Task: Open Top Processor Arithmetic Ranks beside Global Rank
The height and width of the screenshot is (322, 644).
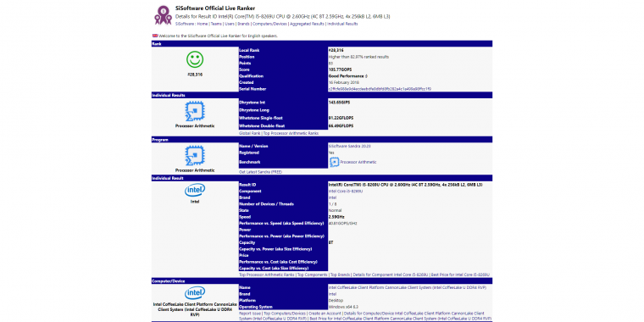Action: 291,133
